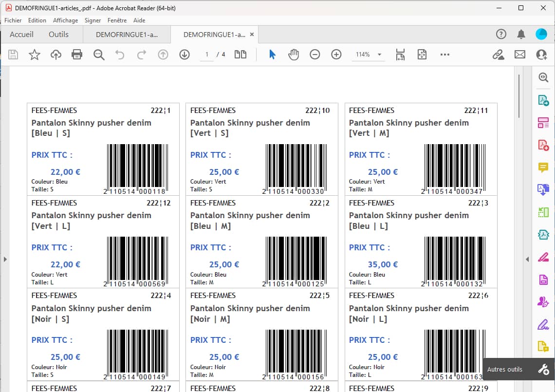
Task: Open the yellow document tool in sidebar
Action: coord(543,346)
